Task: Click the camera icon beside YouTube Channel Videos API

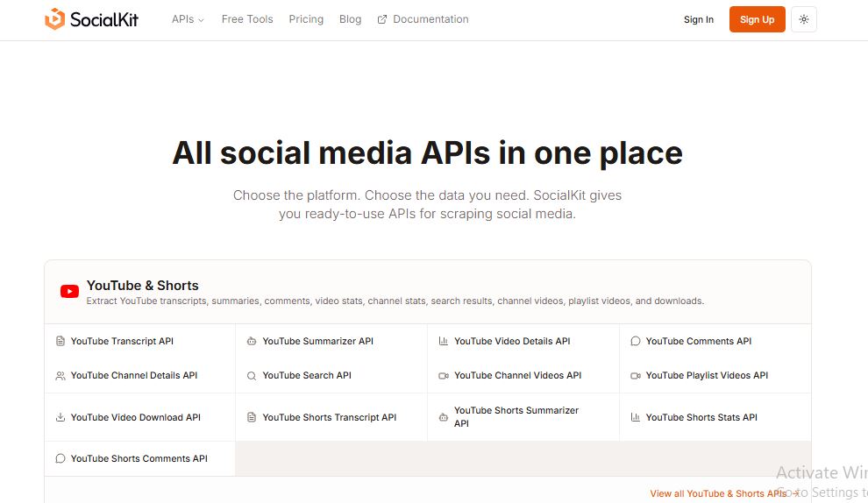Action: (x=444, y=376)
